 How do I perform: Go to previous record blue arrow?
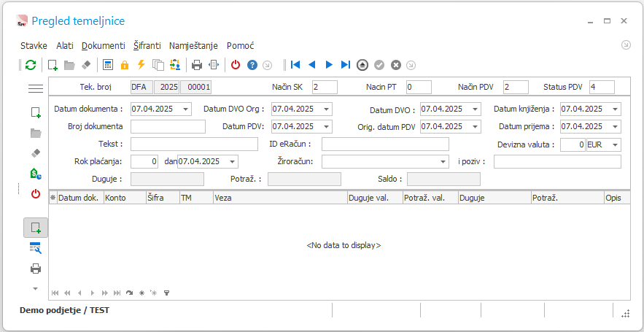point(312,65)
